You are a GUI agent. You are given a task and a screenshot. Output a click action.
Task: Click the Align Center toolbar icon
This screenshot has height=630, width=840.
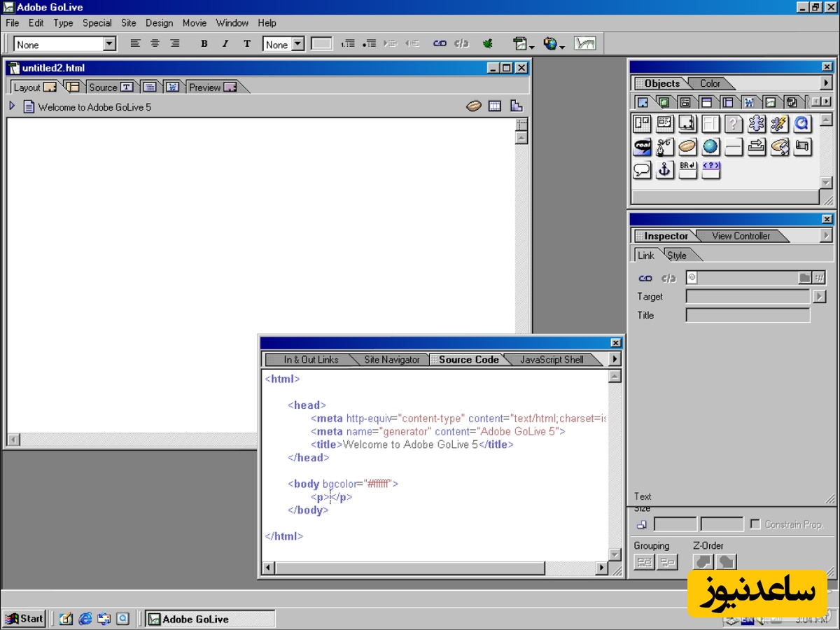pyautogui.click(x=155, y=44)
